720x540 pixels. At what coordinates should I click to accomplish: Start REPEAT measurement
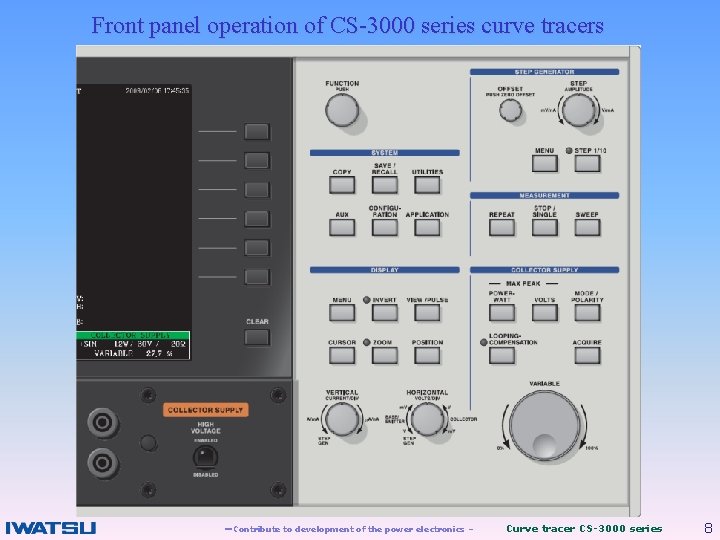(502, 227)
